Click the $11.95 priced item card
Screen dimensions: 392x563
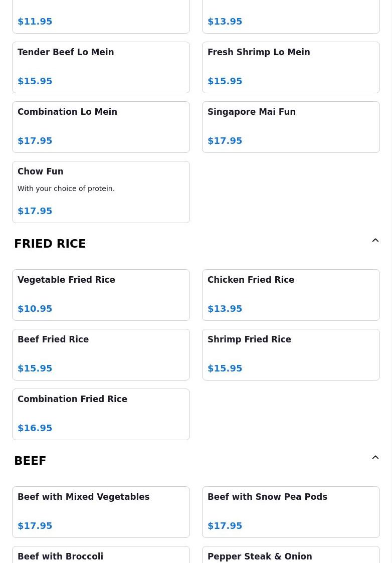coord(101,18)
